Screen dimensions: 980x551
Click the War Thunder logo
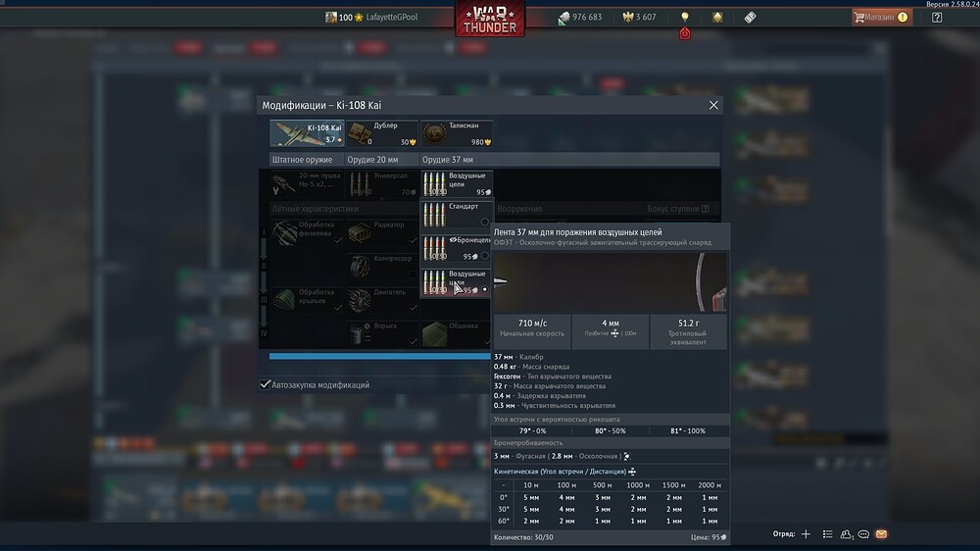coord(490,19)
